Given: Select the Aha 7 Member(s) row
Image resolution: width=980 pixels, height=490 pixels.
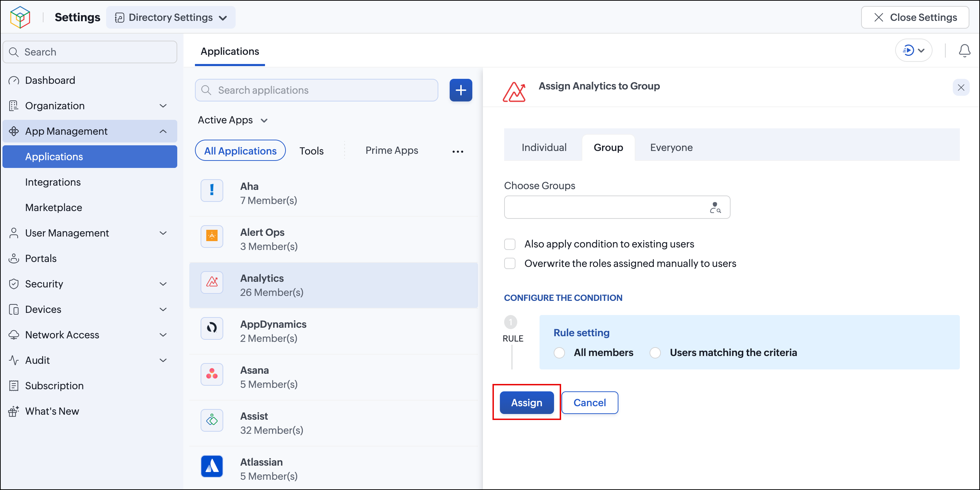Looking at the screenshot, I should 334,193.
